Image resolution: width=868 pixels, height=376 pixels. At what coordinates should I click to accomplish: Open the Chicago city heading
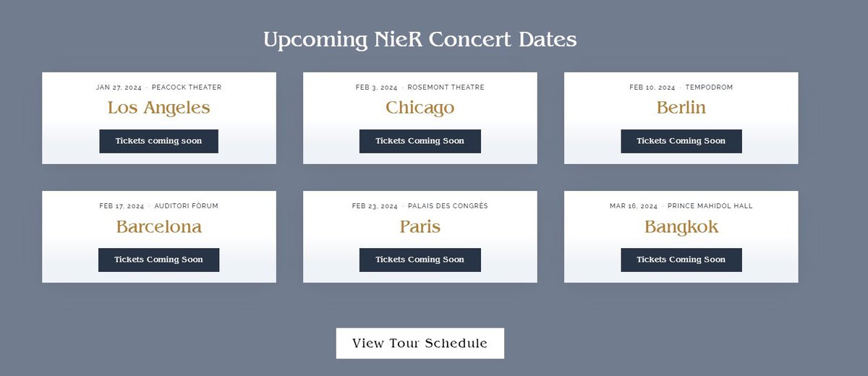coord(420,108)
